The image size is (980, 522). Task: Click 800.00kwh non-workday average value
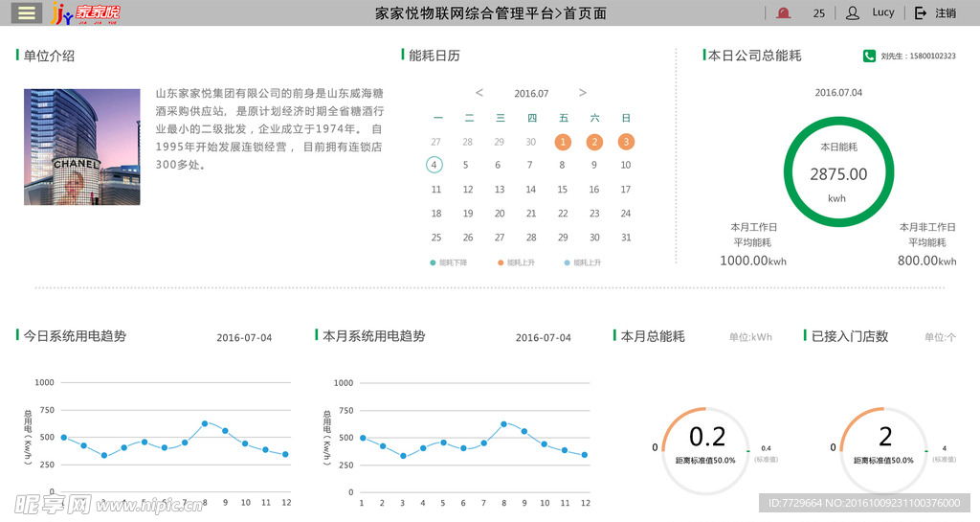pyautogui.click(x=926, y=261)
